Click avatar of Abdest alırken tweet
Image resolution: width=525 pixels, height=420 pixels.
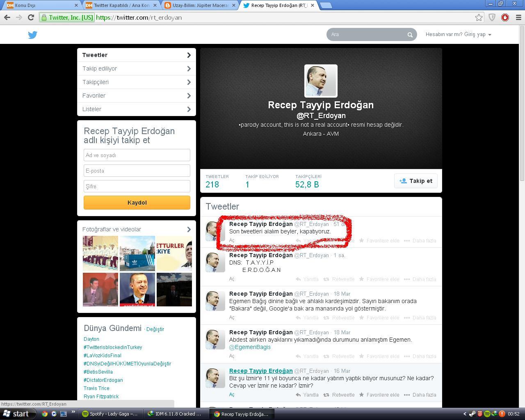[x=215, y=340]
